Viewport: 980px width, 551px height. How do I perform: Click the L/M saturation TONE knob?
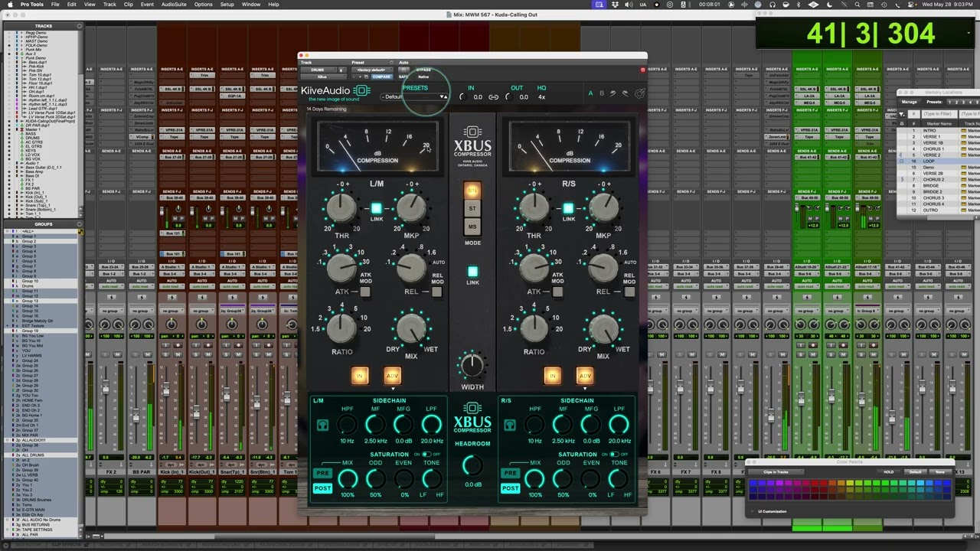pyautogui.click(x=431, y=479)
